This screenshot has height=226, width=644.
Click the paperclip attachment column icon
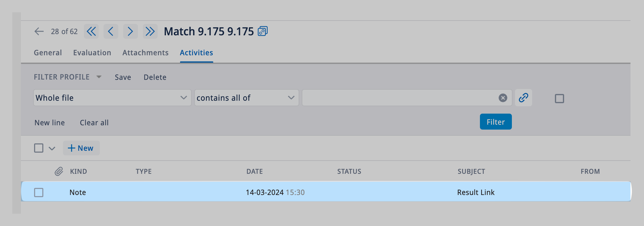[59, 171]
